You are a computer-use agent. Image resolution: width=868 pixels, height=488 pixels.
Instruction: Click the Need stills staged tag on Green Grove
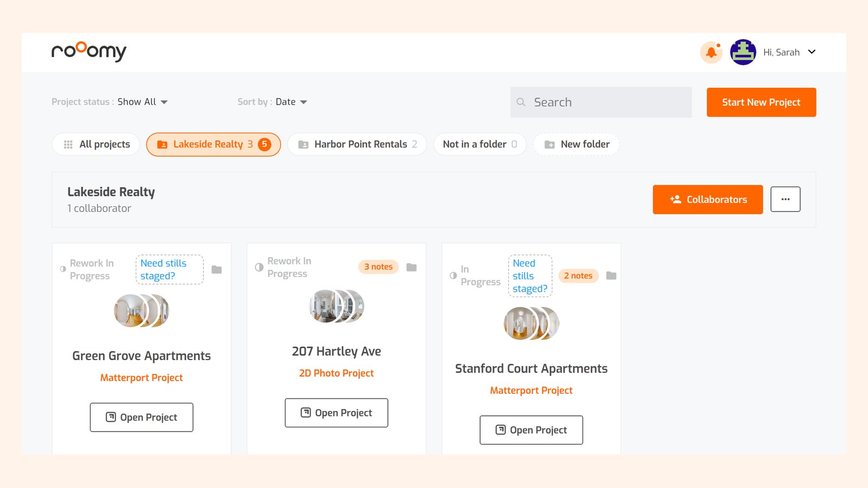169,269
